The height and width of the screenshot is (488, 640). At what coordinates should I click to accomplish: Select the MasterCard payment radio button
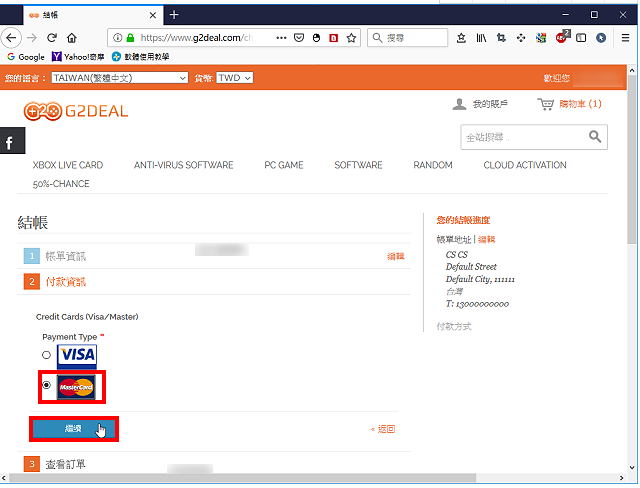click(x=47, y=385)
